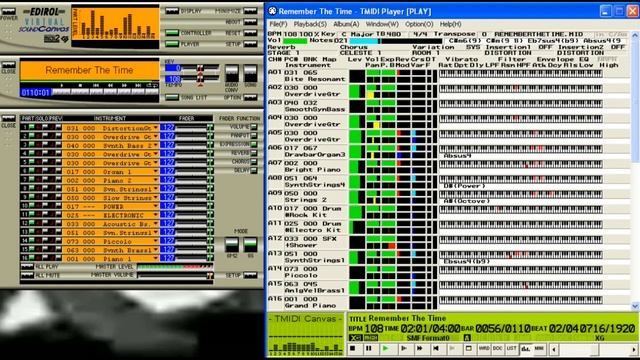
Task: Open instrument dropdown for DistortionGt part 1
Action: click(155, 128)
